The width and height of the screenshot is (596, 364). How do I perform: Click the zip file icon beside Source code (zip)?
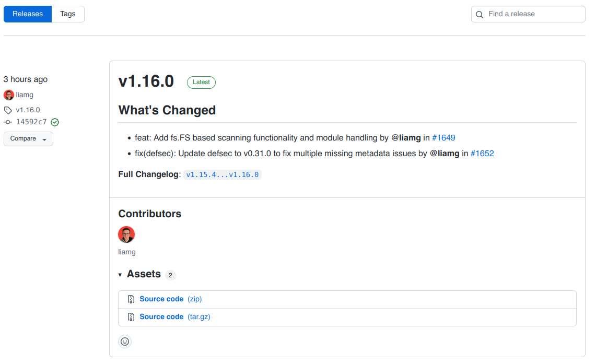(131, 299)
